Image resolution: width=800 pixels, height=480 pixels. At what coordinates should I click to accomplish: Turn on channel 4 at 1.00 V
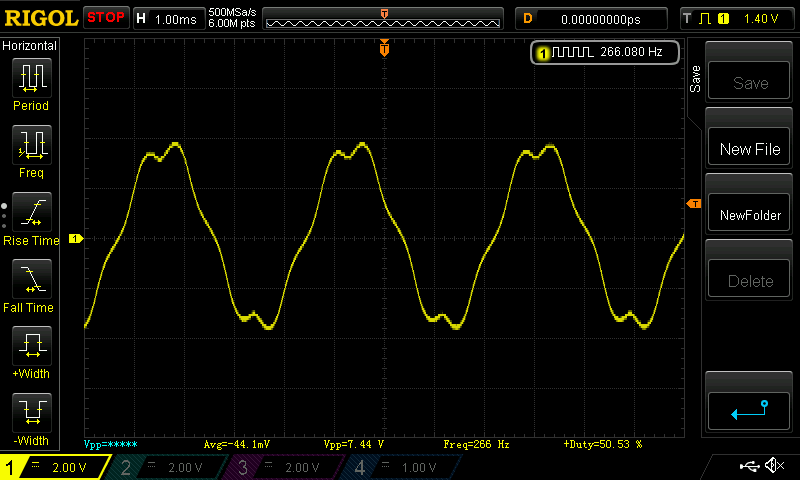[402, 467]
